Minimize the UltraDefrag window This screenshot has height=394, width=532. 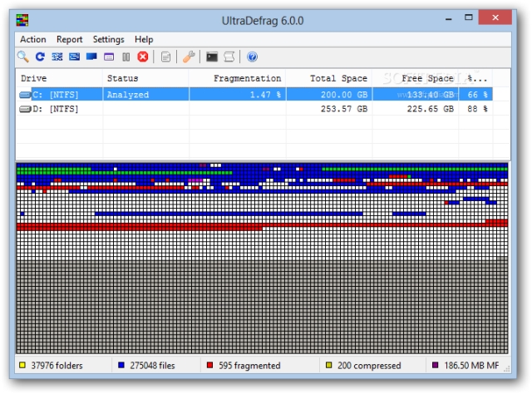tap(449, 18)
